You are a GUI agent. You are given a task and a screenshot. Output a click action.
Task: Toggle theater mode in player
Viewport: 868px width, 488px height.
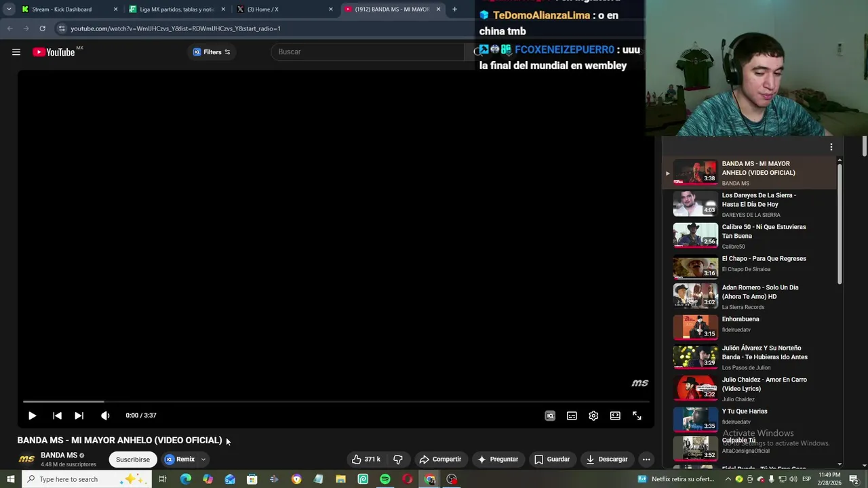pos(615,415)
